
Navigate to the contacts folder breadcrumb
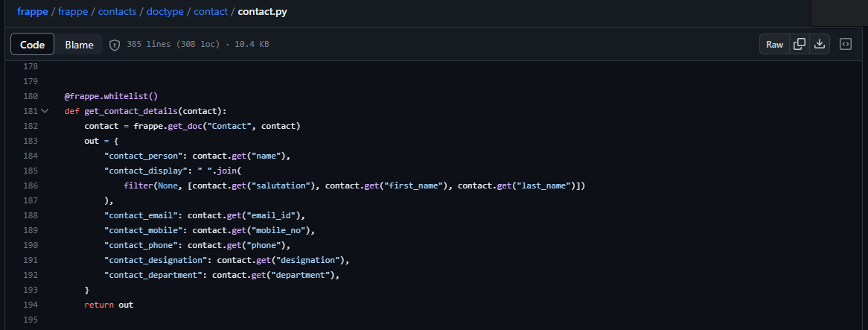pyautogui.click(x=118, y=11)
